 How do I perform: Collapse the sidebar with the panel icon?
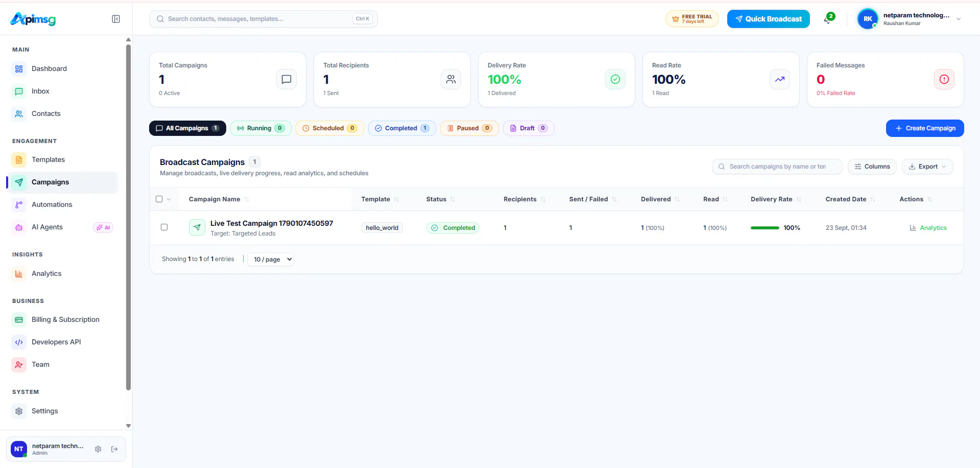[116, 19]
